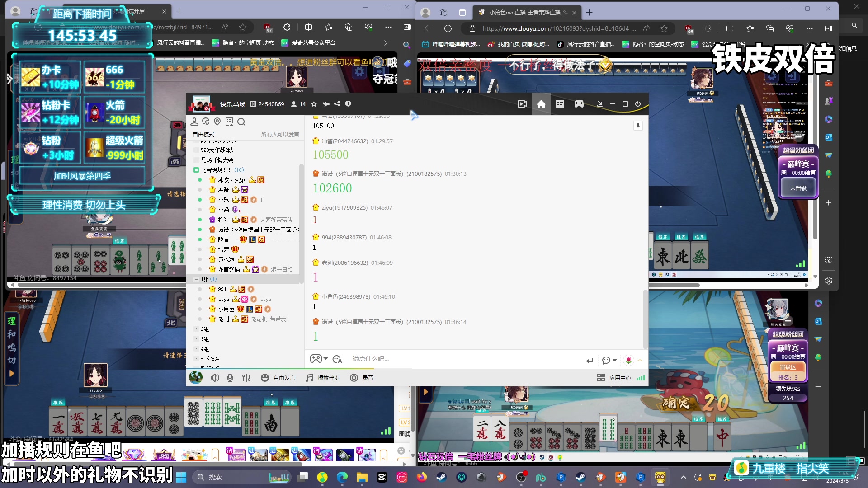Jump to newest message with down-arrow button
Image resolution: width=868 pixels, height=488 pixels.
(638, 126)
